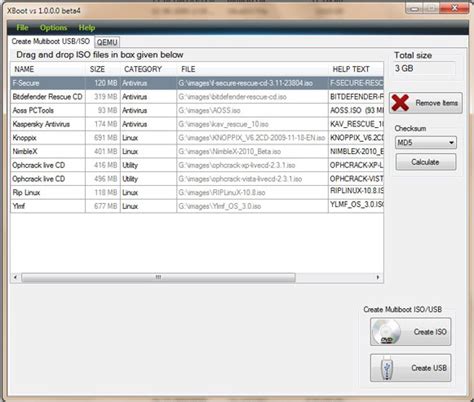Click the G:\images\AOSS.iso file path
Screen dimensions: 474x402
coord(209,110)
